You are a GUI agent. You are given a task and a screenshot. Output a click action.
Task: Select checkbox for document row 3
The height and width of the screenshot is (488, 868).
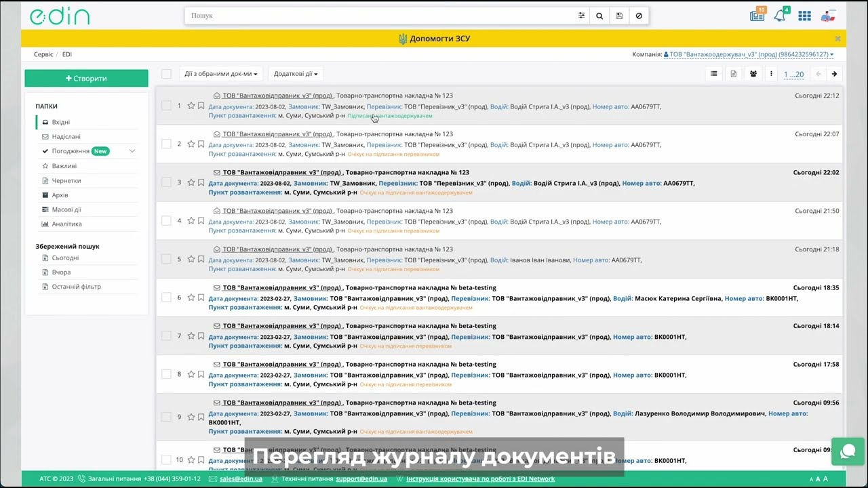pyautogui.click(x=166, y=182)
